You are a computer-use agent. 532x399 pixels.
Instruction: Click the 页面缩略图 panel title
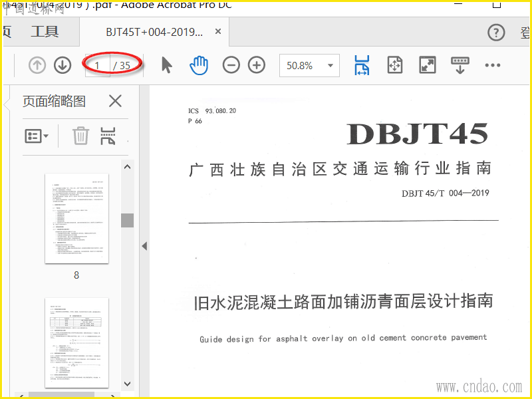pos(55,102)
